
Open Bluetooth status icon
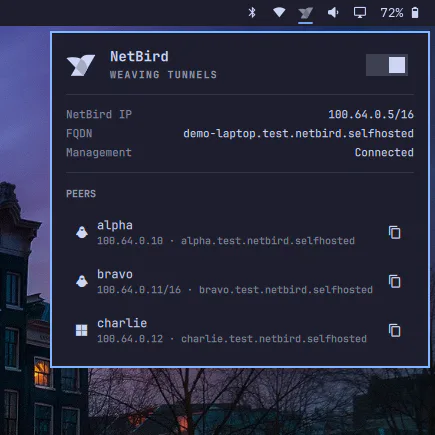click(252, 13)
